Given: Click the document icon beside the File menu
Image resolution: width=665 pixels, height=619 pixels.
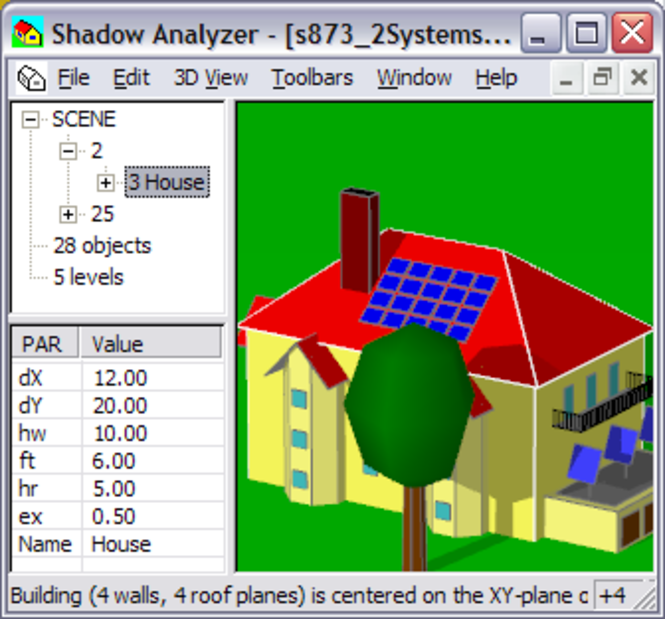Looking at the screenshot, I should click(31, 78).
